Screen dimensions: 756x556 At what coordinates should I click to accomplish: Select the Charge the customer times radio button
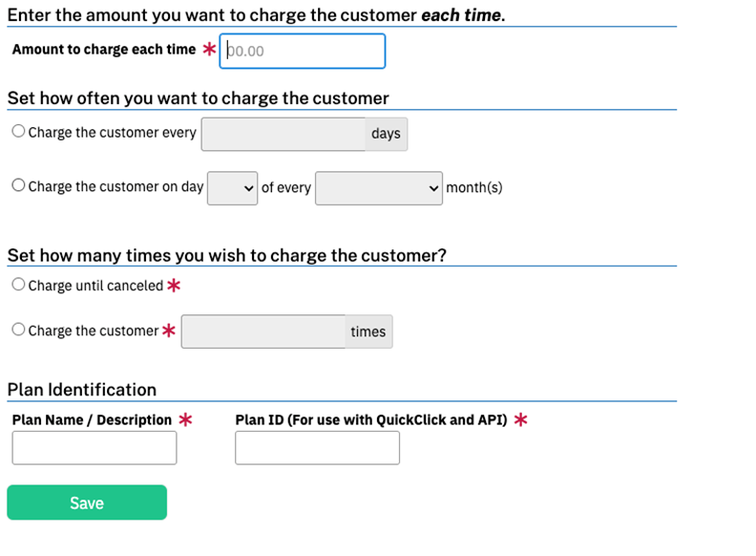coord(18,330)
